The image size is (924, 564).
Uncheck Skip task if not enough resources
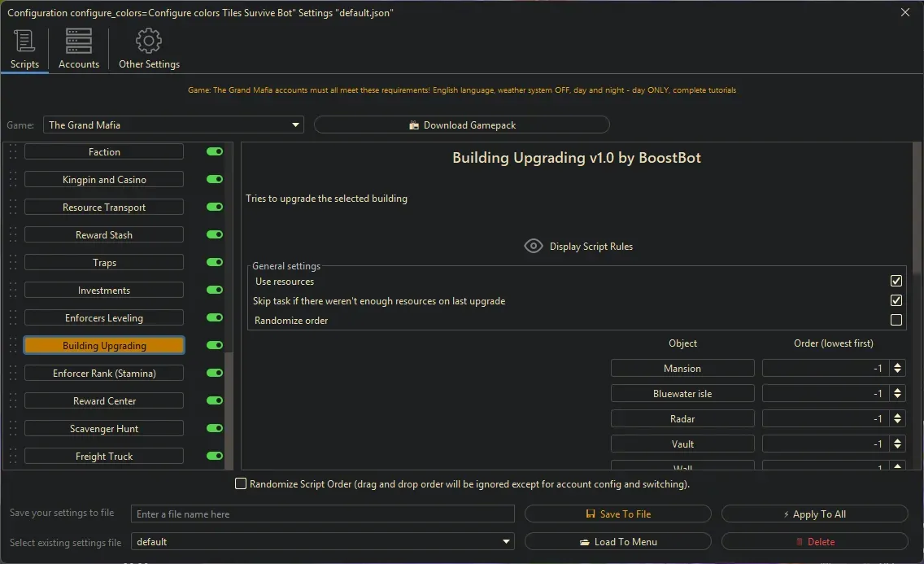point(896,300)
